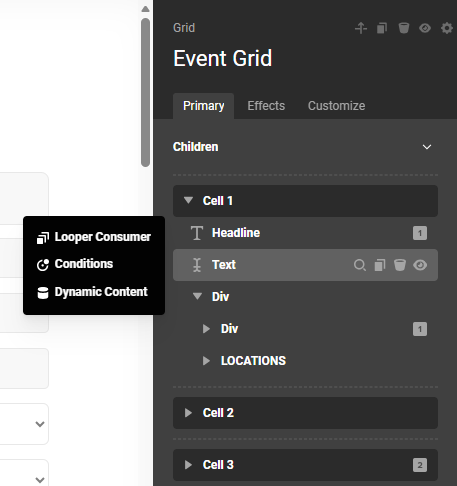The height and width of the screenshot is (486, 457).
Task: Open the gear settings icon in header
Action: (447, 28)
